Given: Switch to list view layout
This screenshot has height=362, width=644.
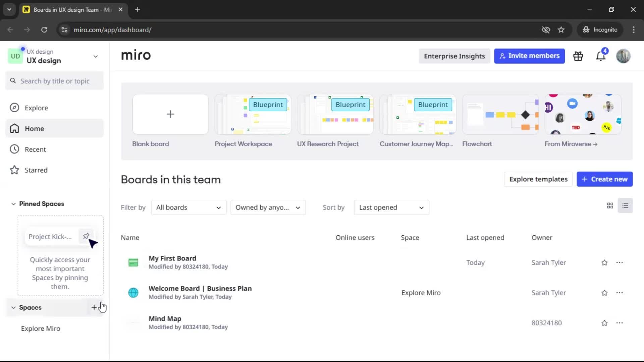Looking at the screenshot, I should pos(625,206).
